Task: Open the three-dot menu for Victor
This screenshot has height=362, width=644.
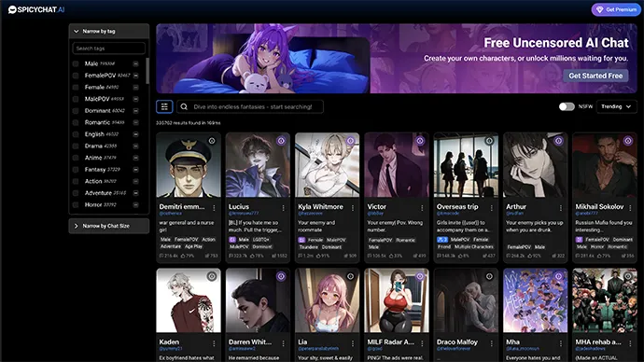Action: [422, 208]
